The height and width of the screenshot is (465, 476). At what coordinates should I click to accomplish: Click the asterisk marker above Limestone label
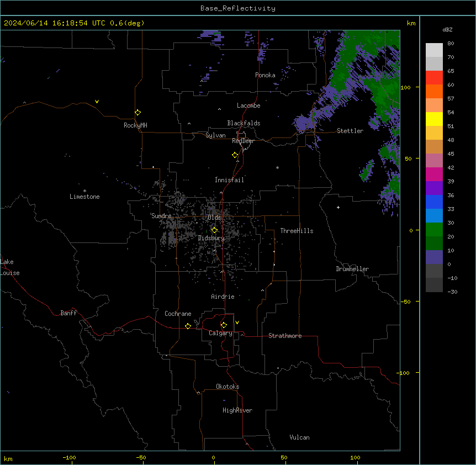(84, 191)
